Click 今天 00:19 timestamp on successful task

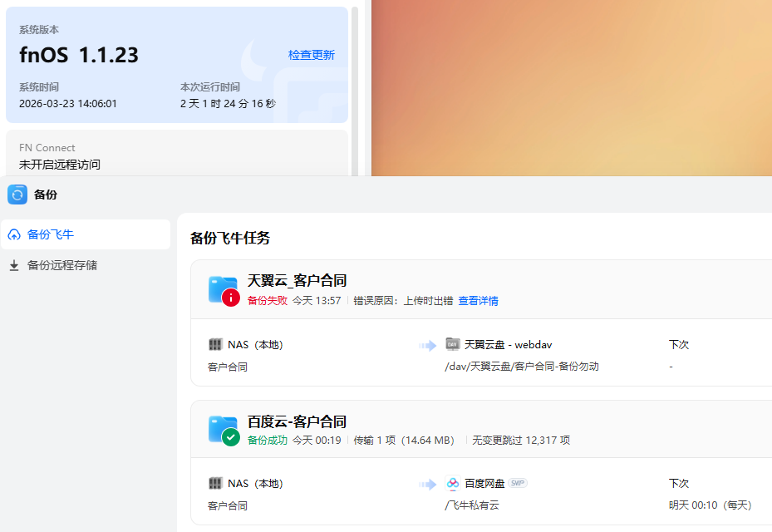click(317, 440)
